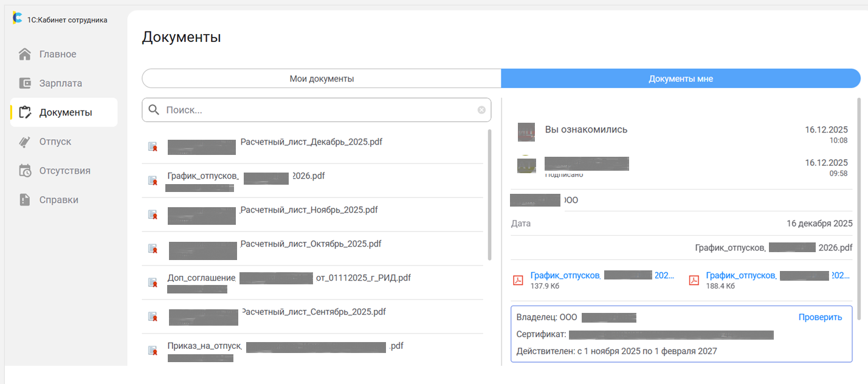Screen dimensions: 868x384
Task: Select Расчетный_лист_Ноябрь_2025.pdf in the list
Action: (309, 210)
